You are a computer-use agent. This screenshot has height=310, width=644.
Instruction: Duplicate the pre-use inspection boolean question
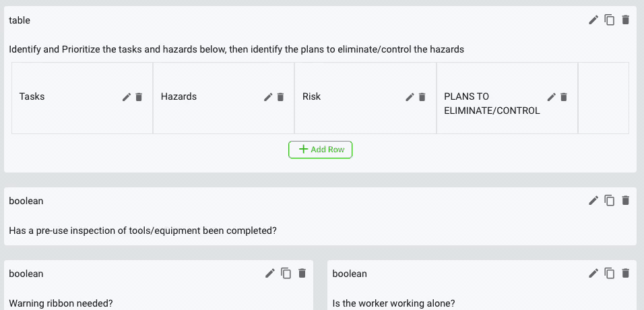[610, 200]
